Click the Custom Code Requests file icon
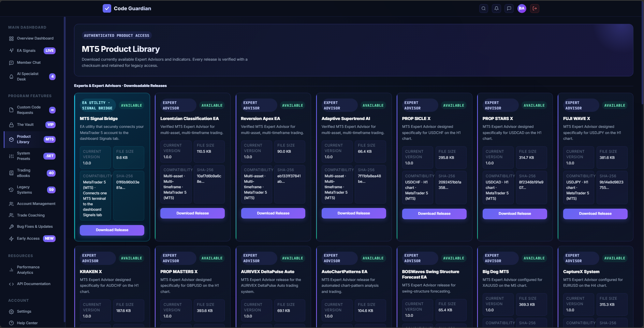644x328 pixels. [x=11, y=110]
